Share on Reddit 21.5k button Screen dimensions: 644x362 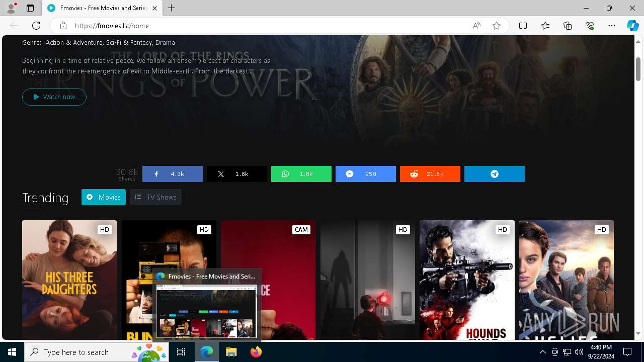(430, 174)
